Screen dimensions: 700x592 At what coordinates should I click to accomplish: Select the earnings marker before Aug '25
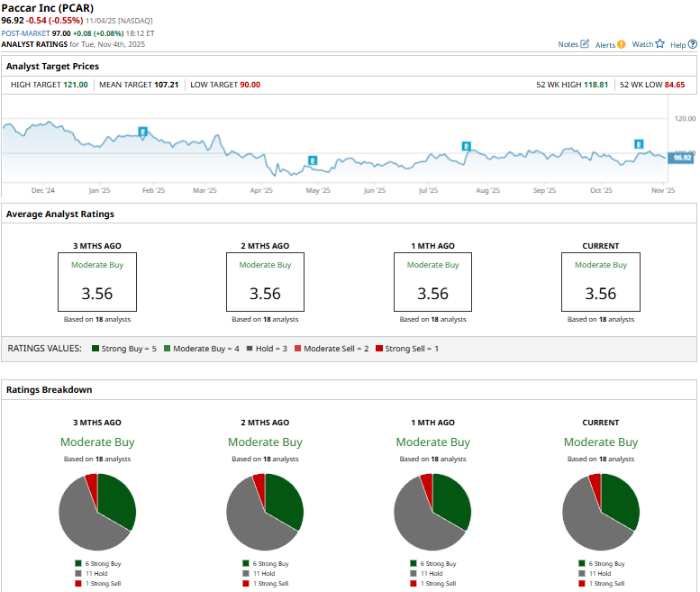coord(467,146)
